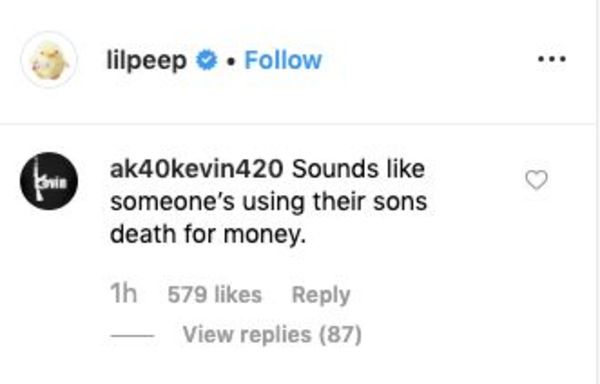600x384 pixels.
Task: Like ak40kevin420's comment with the heart
Action: (x=536, y=180)
